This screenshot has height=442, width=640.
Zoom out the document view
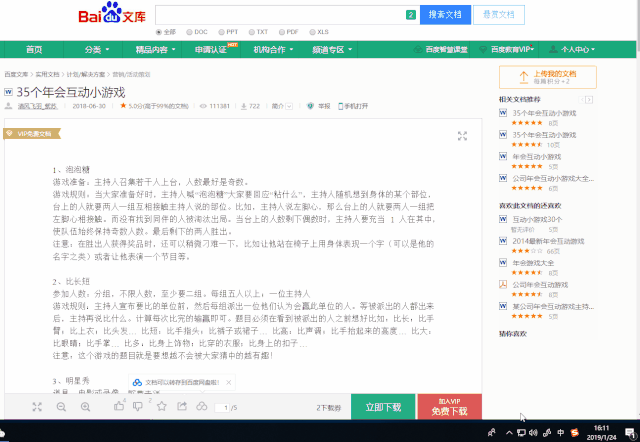[x=61, y=406]
